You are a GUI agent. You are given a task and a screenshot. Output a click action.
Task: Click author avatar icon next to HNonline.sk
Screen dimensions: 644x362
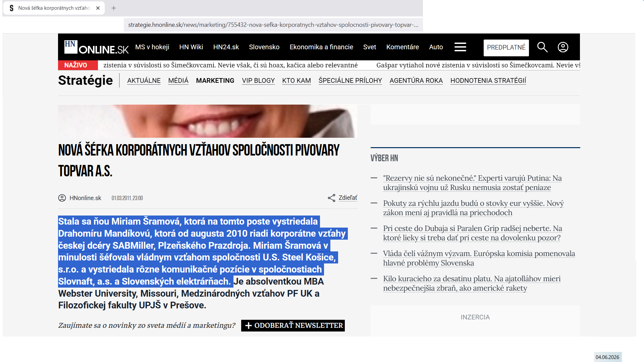click(62, 198)
